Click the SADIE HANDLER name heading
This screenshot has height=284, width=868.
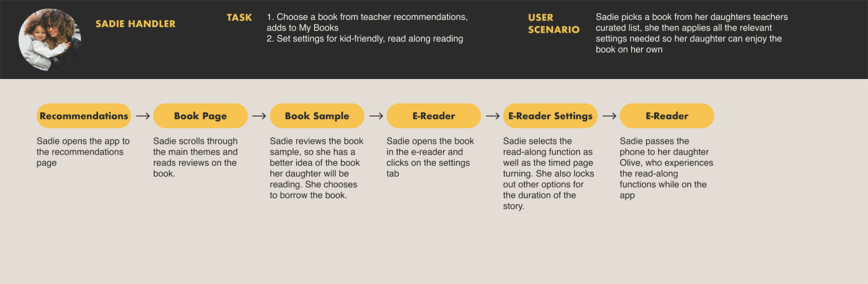[135, 24]
